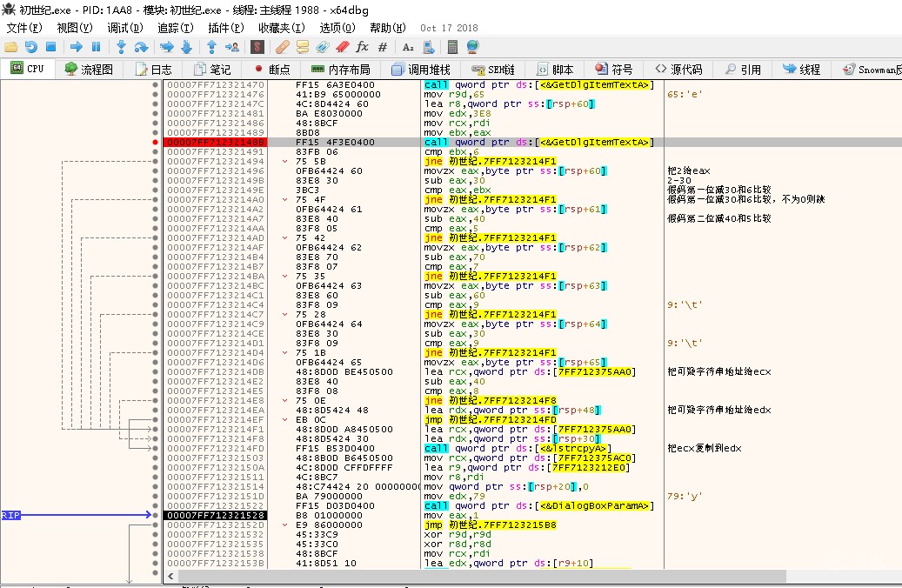The width and height of the screenshot is (902, 588).
Task: Open the 调用堆栈 call stack tab
Action: click(420, 69)
